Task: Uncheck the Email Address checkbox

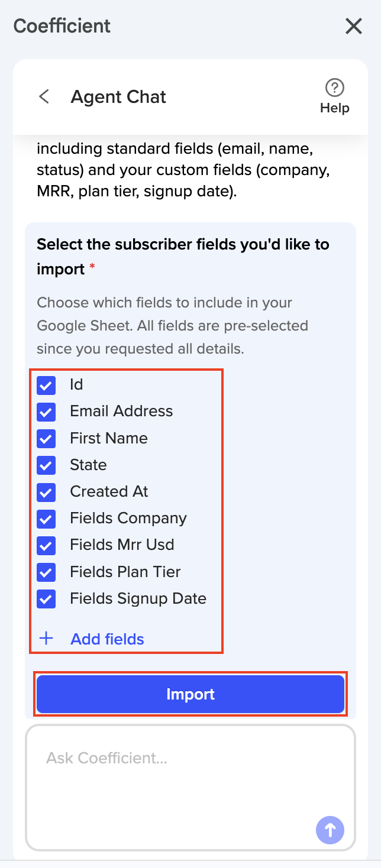Action: (46, 412)
